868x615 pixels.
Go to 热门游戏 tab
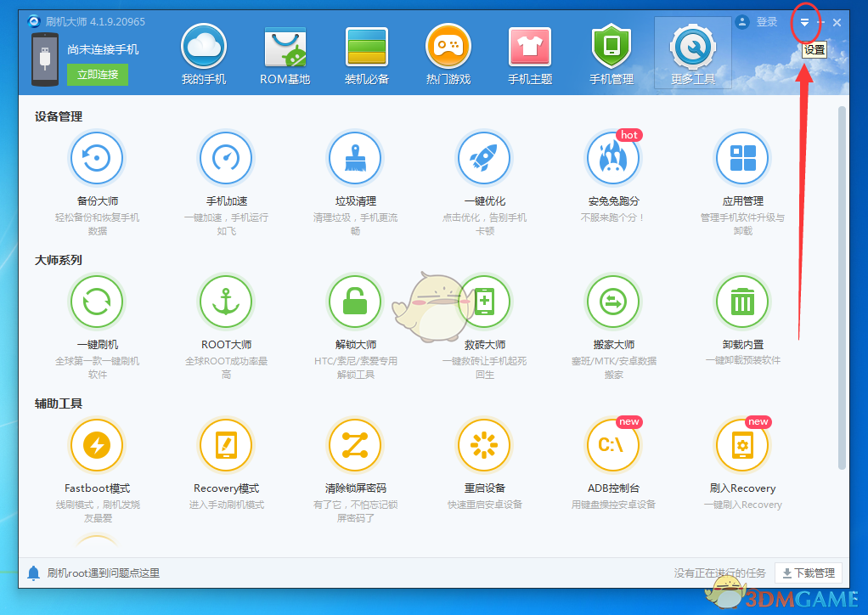tap(448, 55)
